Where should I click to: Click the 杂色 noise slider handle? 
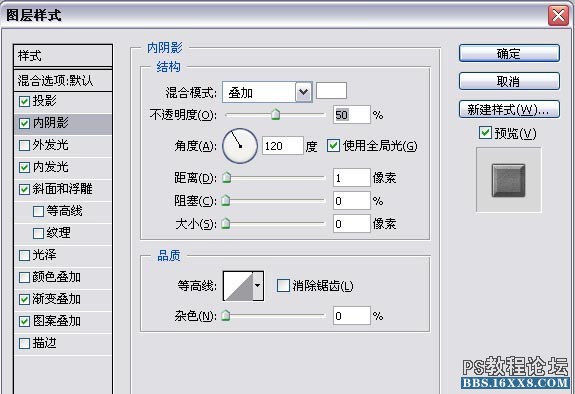[226, 315]
